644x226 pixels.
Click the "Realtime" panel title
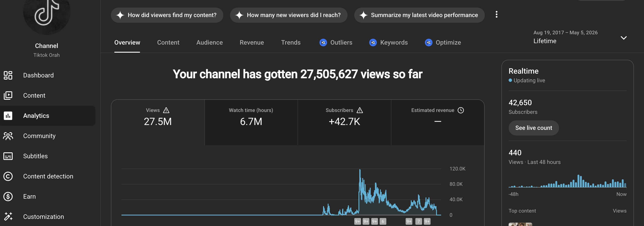pyautogui.click(x=524, y=71)
